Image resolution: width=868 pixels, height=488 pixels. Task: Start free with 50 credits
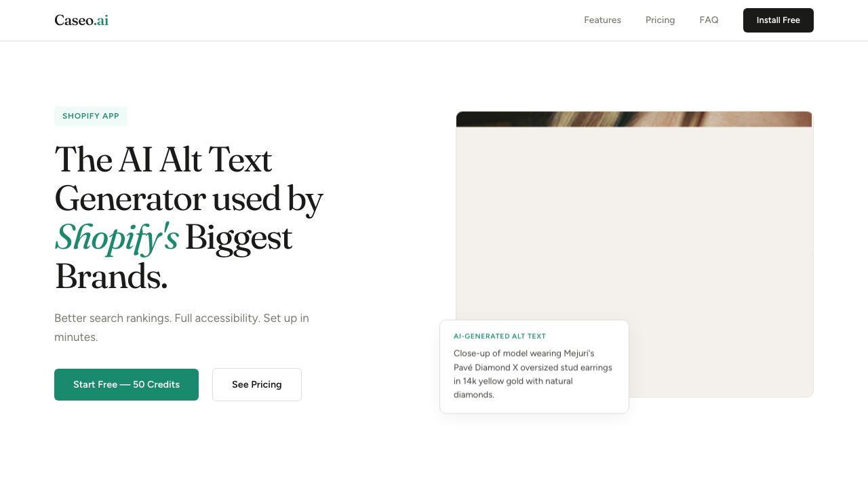click(x=126, y=384)
